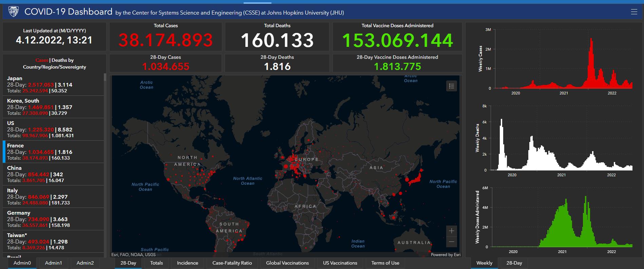Viewport: 644px width, 269px height.
Task: View Global Vaccinations tab
Action: tap(287, 263)
